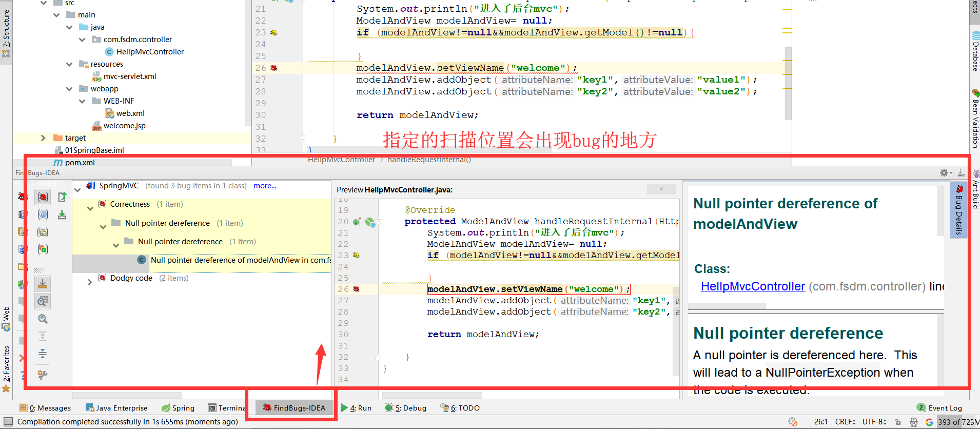Toggle the code preview button
980x429 pixels.
43,301
